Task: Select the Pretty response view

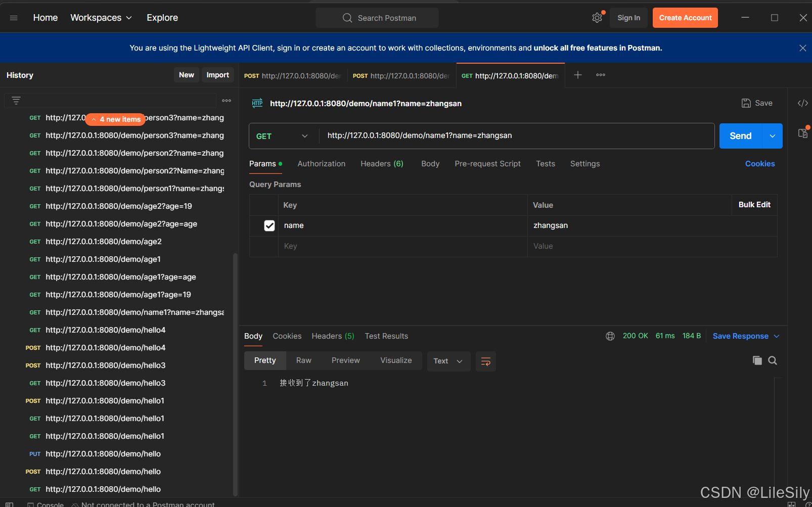Action: pyautogui.click(x=265, y=360)
